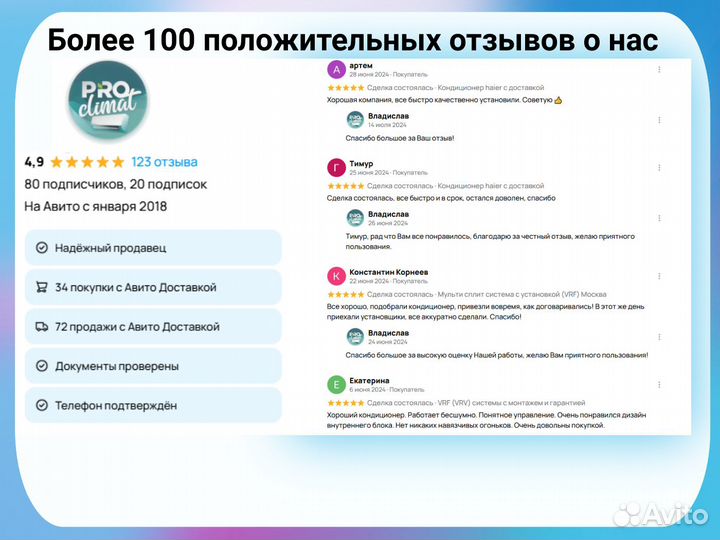Open the three-dot menu on Екатерина's review

coord(659,385)
